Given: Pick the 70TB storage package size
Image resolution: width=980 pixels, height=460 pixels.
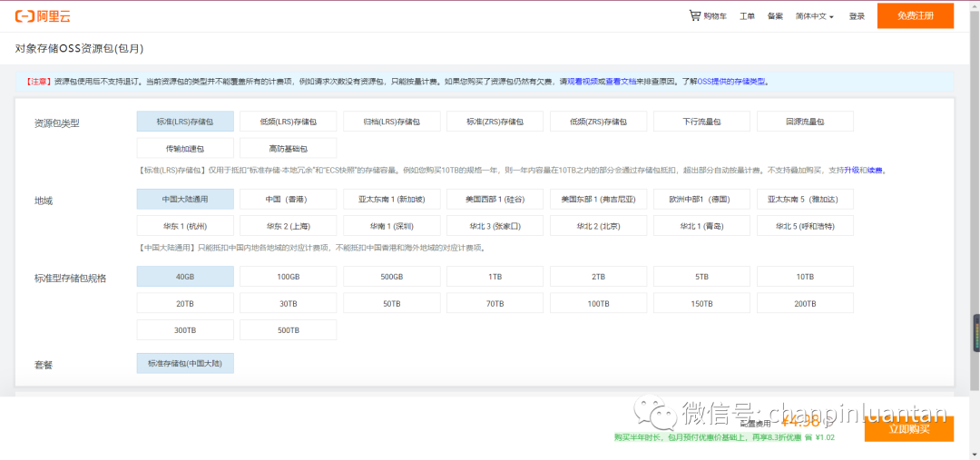Looking at the screenshot, I should click(x=495, y=303).
